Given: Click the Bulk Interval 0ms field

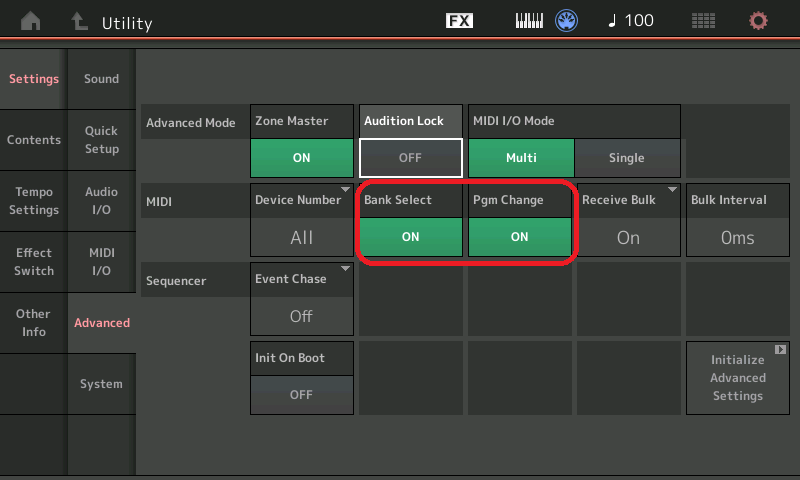Looking at the screenshot, I should pos(737,237).
